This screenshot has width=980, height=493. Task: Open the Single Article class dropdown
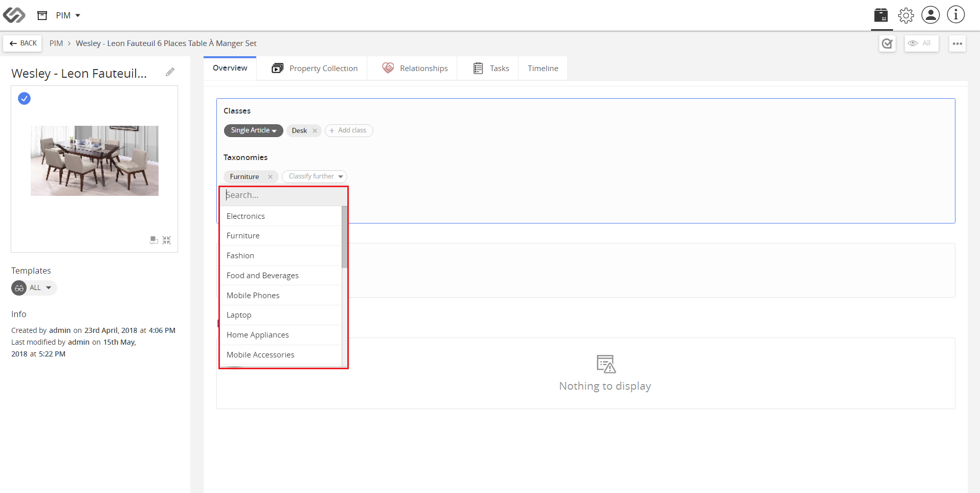253,130
